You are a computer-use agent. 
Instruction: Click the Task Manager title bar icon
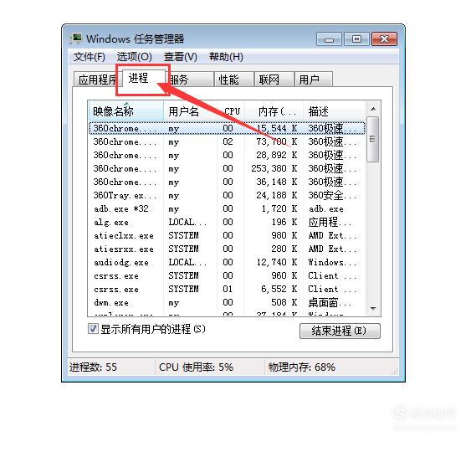pos(75,39)
